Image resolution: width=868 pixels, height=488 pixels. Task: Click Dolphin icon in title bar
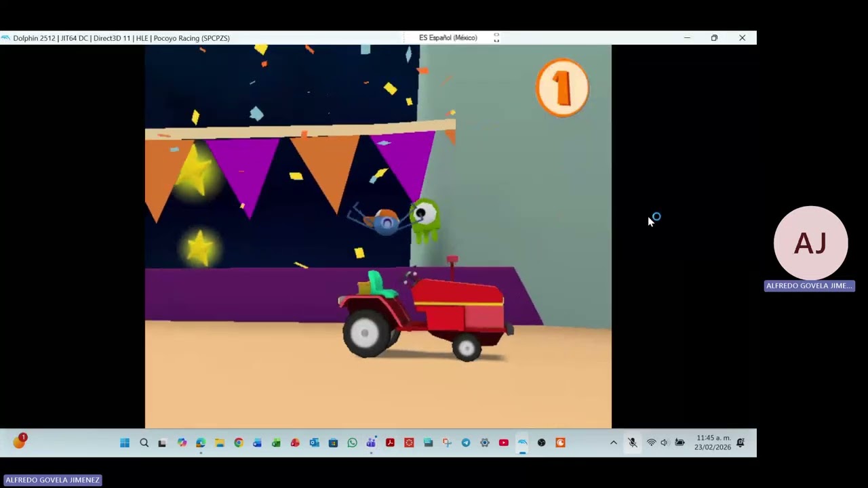click(5, 38)
